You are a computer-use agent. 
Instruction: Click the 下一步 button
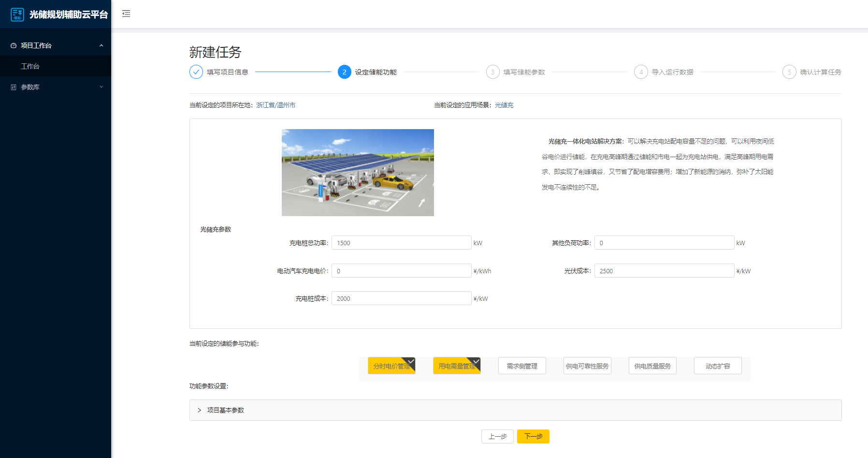[x=533, y=436]
